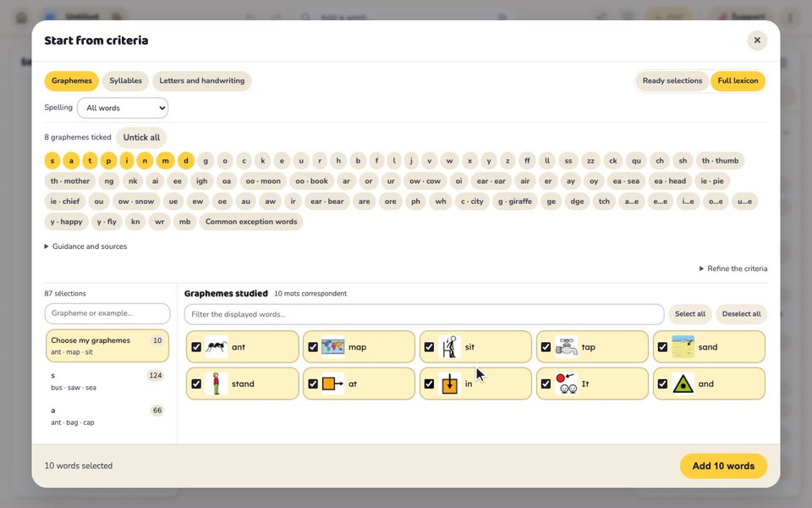Image resolution: width=812 pixels, height=508 pixels.
Task: Open Letters and handwriting tab
Action: coord(202,81)
